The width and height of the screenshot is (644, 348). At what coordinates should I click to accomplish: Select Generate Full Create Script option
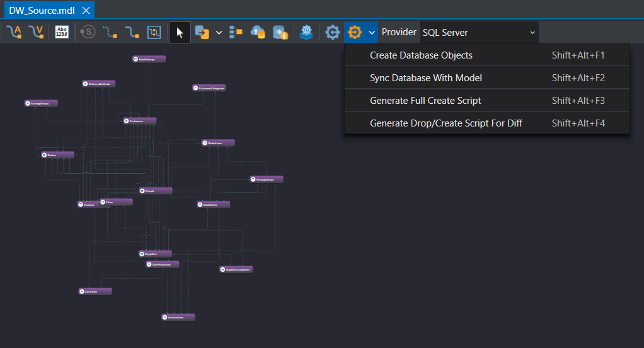point(425,101)
